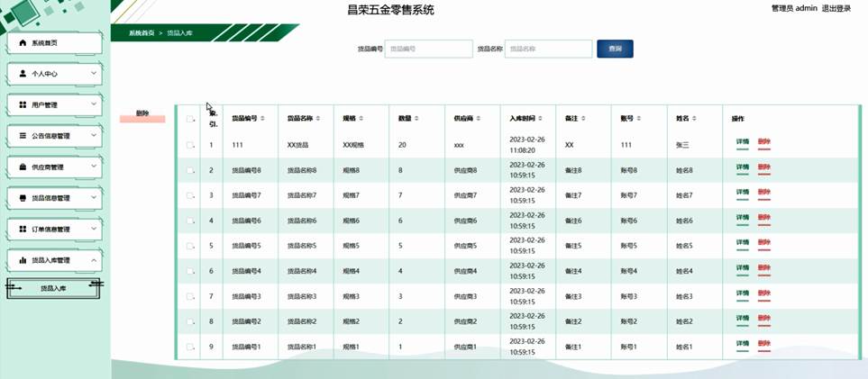Check the checkbox for row 货品编号6

pyautogui.click(x=190, y=221)
